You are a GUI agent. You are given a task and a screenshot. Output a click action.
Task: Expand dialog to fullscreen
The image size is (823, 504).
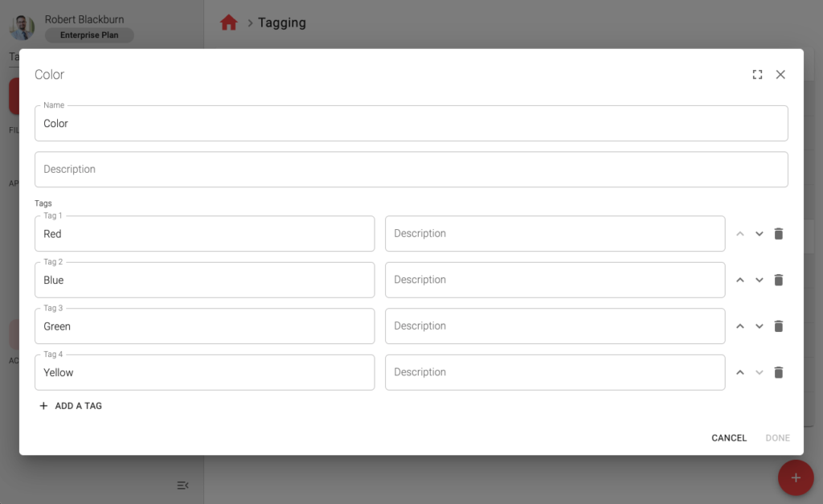[757, 75]
